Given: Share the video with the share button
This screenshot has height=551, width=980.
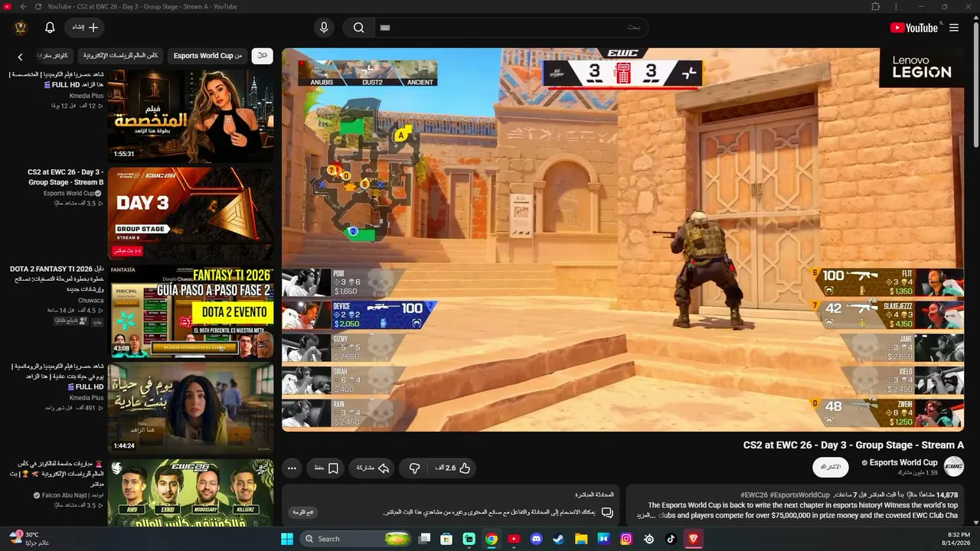Looking at the screenshot, I should coord(373,468).
